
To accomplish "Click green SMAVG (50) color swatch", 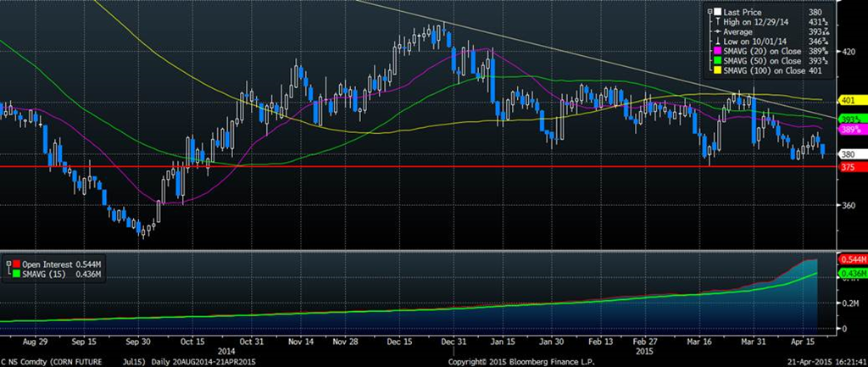I will coord(717,61).
